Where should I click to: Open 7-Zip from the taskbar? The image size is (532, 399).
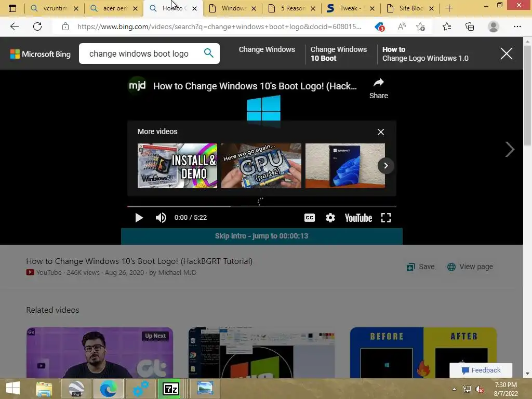(171, 389)
